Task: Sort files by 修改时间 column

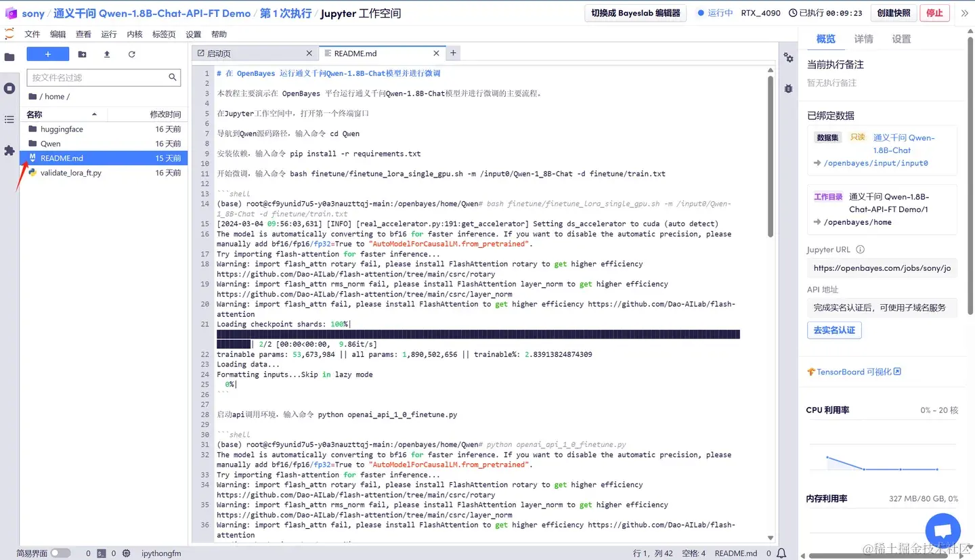Action: tap(165, 114)
